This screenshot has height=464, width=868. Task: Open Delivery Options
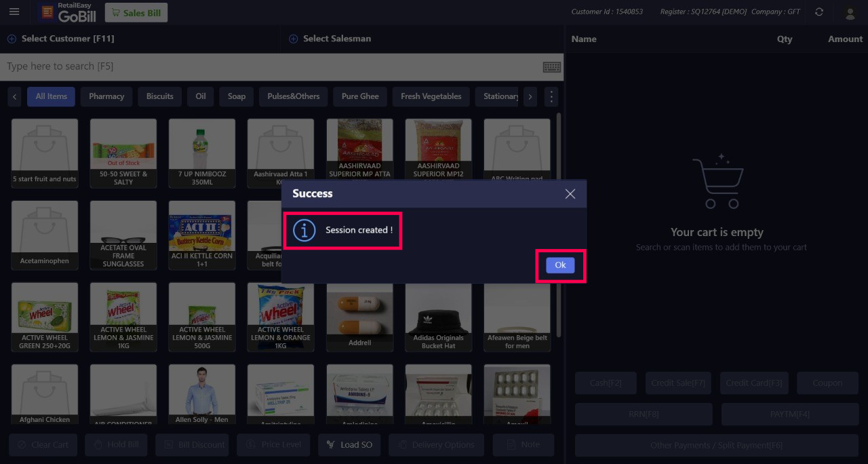[437, 445]
